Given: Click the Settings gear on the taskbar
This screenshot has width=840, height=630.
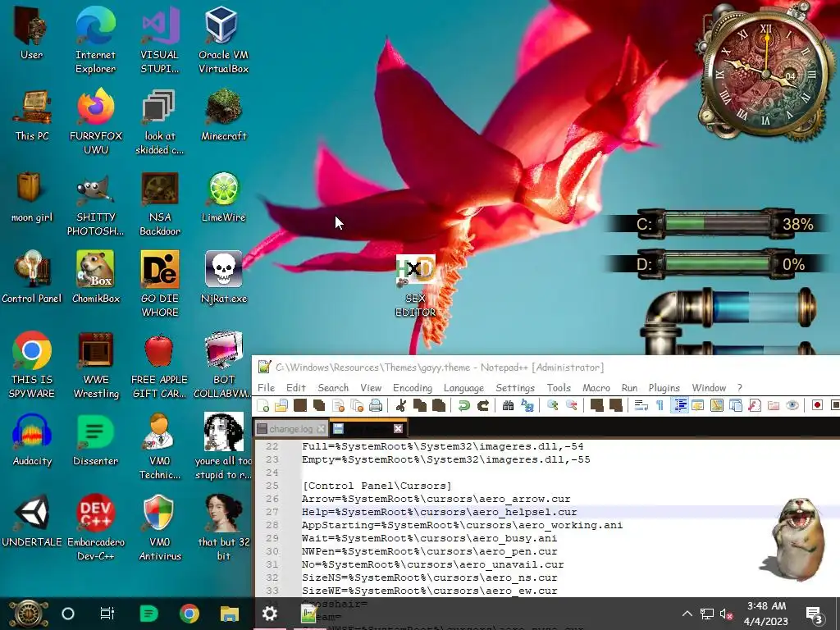Looking at the screenshot, I should 269,614.
